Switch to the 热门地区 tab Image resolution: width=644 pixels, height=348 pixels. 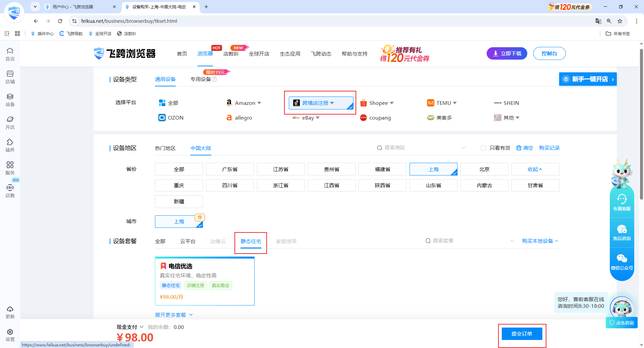click(165, 148)
